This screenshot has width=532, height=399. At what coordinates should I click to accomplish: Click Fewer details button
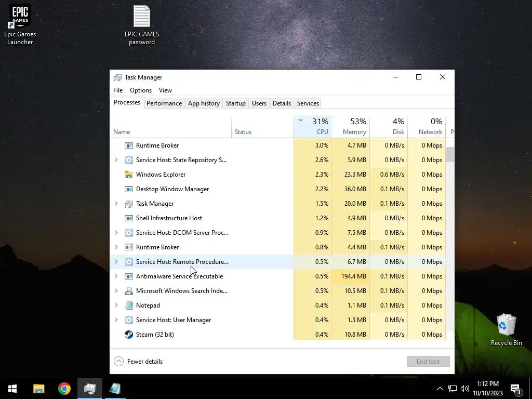[x=138, y=362]
